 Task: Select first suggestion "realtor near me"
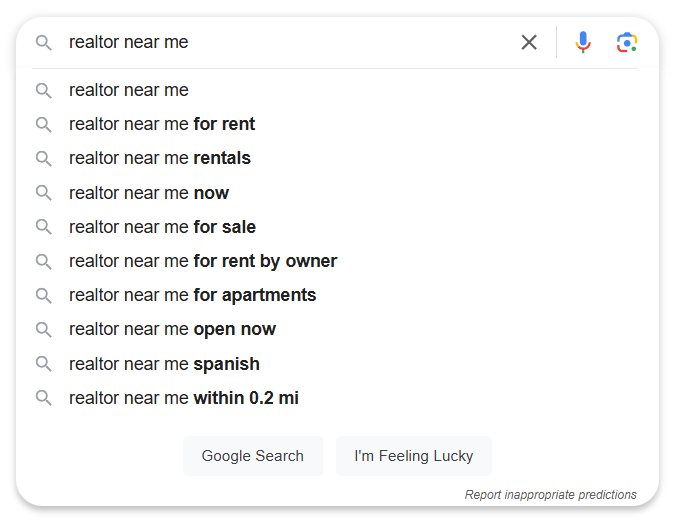point(337,90)
